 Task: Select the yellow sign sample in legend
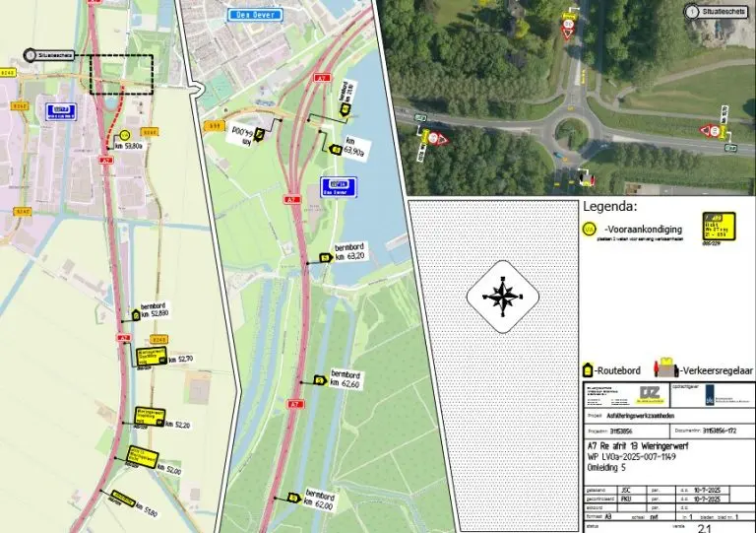tap(719, 226)
